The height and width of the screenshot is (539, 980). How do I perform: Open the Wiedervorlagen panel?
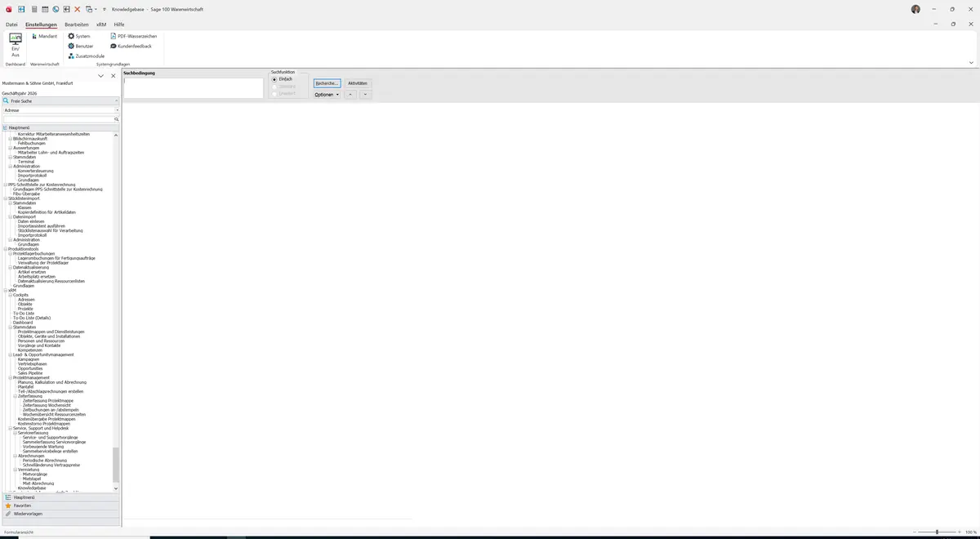tap(60, 514)
